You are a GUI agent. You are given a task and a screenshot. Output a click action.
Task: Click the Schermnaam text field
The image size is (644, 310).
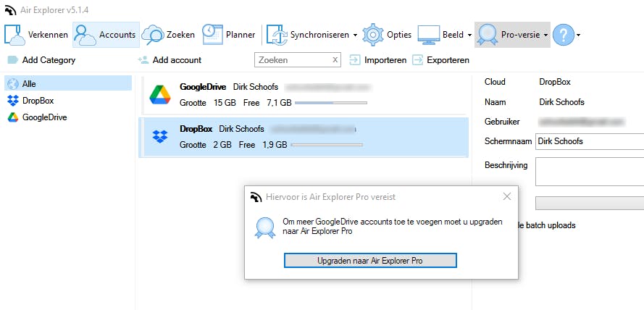coord(588,141)
